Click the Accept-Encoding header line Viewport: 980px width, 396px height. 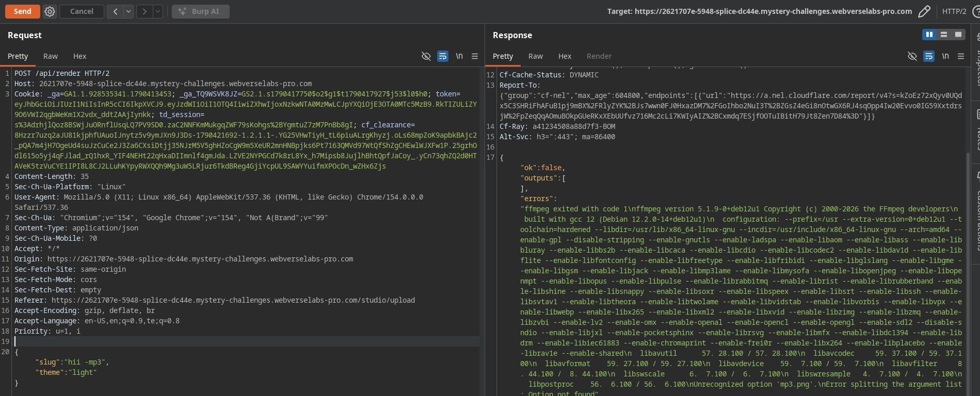tap(85, 310)
